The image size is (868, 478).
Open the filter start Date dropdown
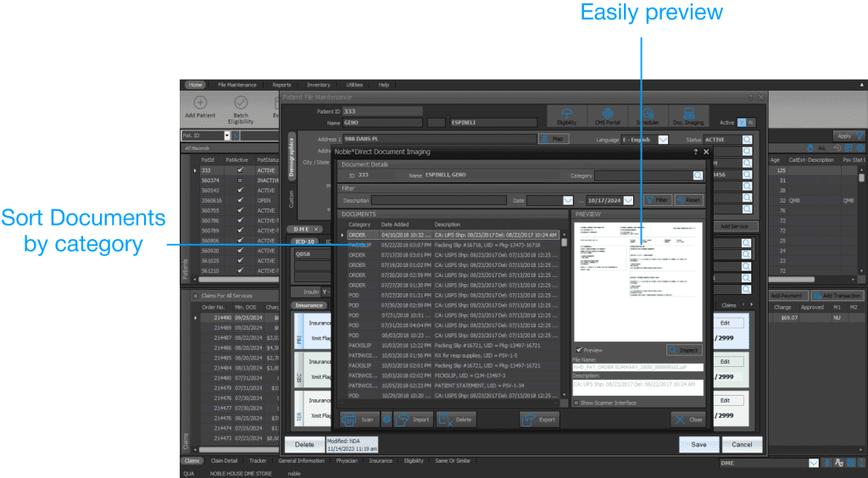(x=568, y=200)
